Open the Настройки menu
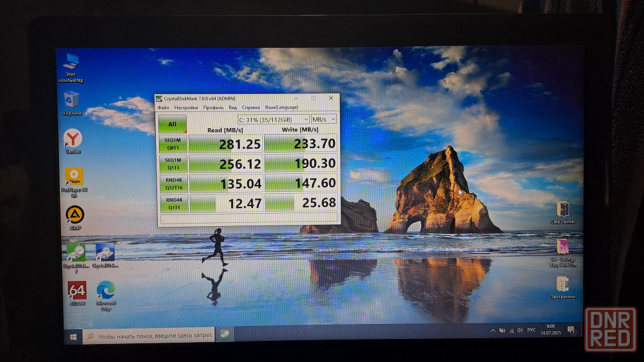644x362 pixels. point(186,108)
